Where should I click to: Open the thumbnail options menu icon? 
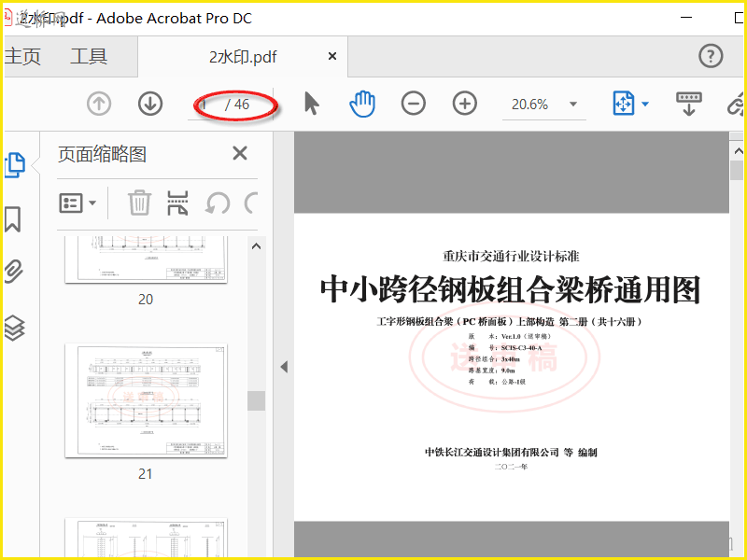tap(71, 203)
